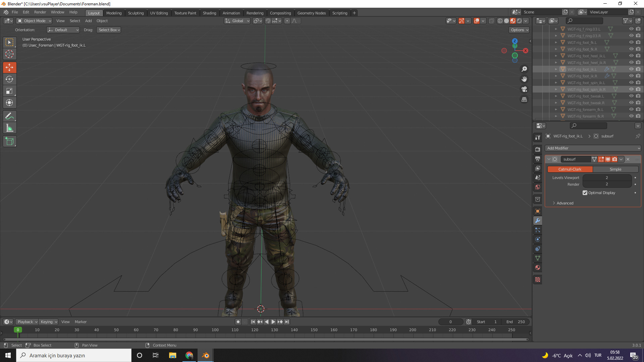The image size is (644, 362).
Task: Remove the subsurf modifier
Action: [x=628, y=159]
